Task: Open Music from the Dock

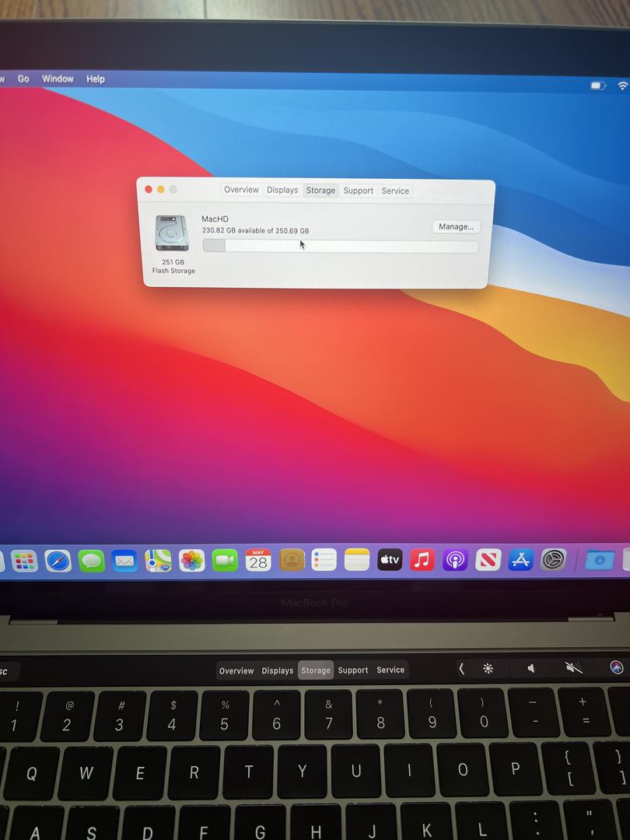Action: 422,560
